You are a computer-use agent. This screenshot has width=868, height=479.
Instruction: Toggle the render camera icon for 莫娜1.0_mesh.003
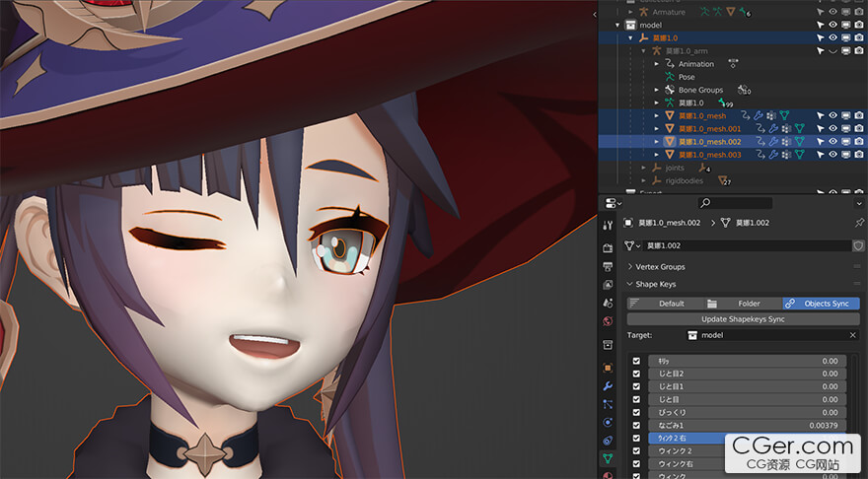pyautogui.click(x=858, y=155)
